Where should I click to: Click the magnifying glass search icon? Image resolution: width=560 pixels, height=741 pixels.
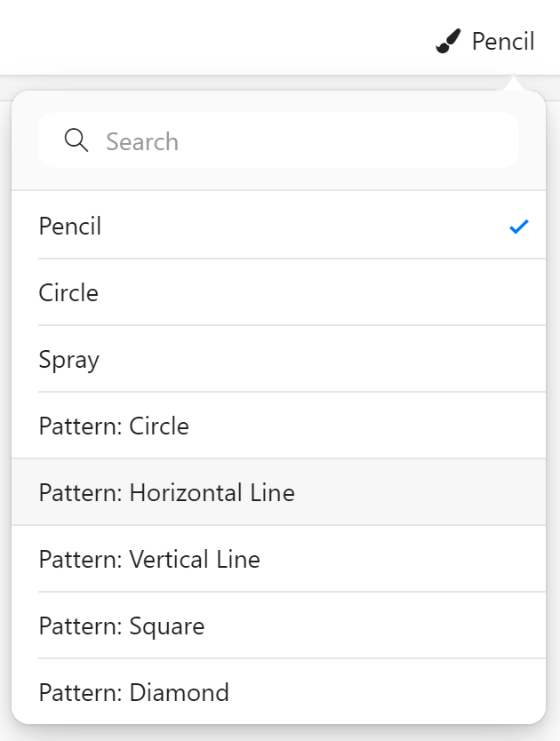click(76, 139)
